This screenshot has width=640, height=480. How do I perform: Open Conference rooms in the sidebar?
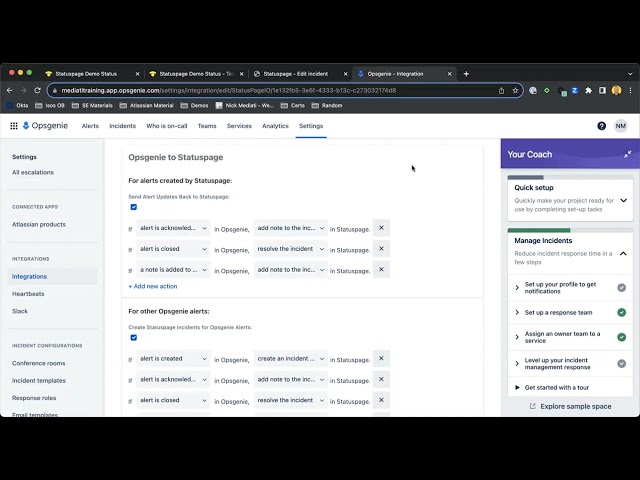click(39, 363)
